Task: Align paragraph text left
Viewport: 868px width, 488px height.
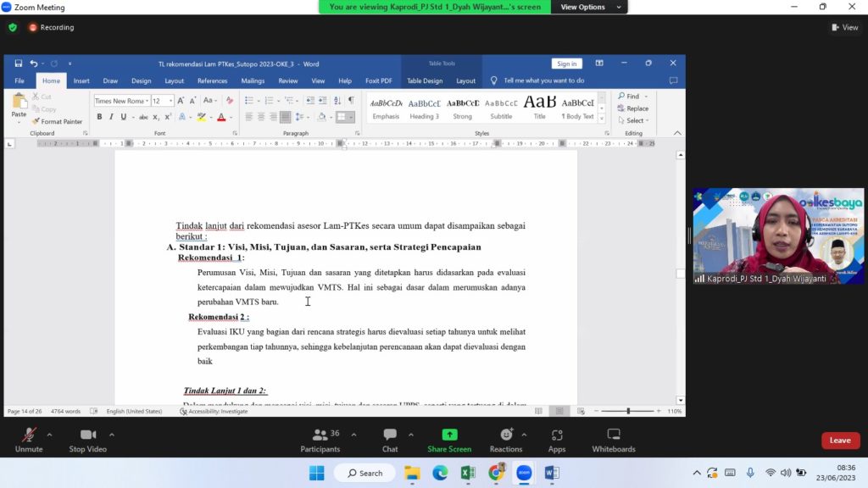Action: [x=248, y=117]
